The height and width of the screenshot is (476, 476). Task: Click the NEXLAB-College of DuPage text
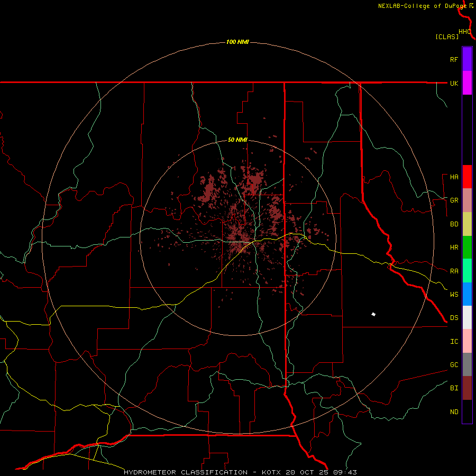[x=422, y=6]
